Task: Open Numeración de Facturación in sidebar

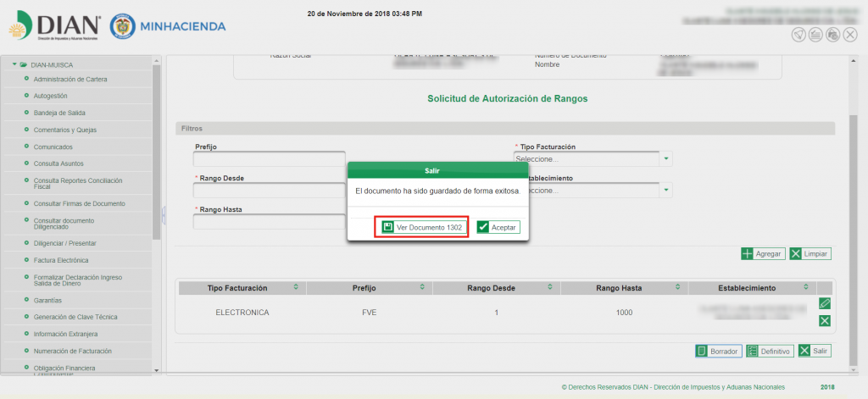Action: pyautogui.click(x=72, y=351)
